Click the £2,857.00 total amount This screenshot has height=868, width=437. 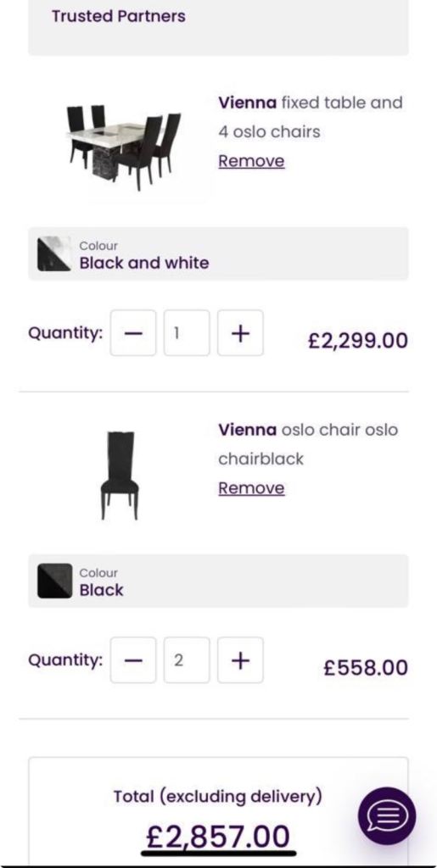218,837
